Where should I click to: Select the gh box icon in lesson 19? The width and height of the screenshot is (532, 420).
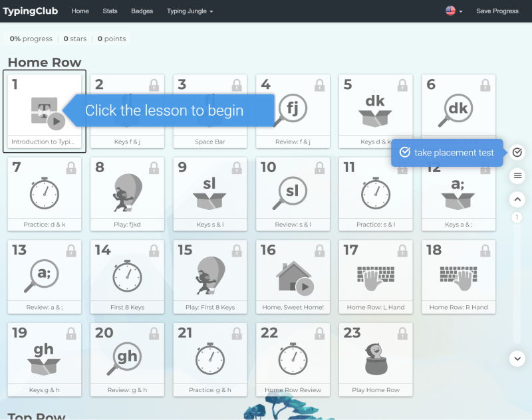pos(44,359)
